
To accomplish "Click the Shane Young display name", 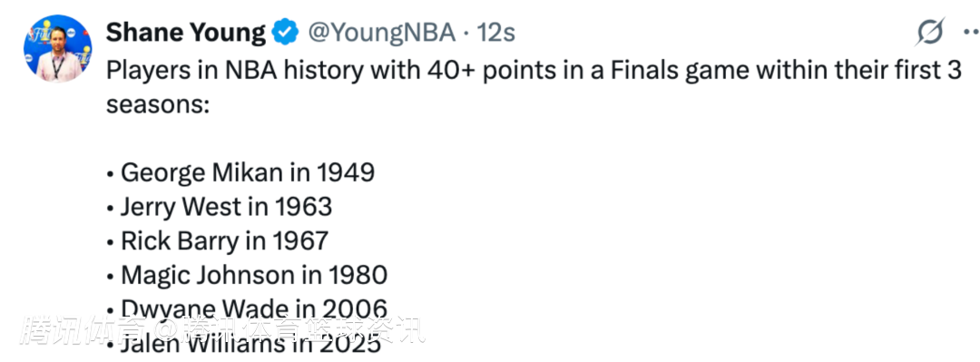I will point(186,33).
